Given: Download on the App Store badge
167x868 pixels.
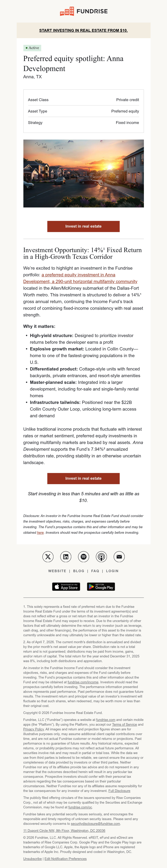Looking at the screenshot, I should tap(66, 587).
